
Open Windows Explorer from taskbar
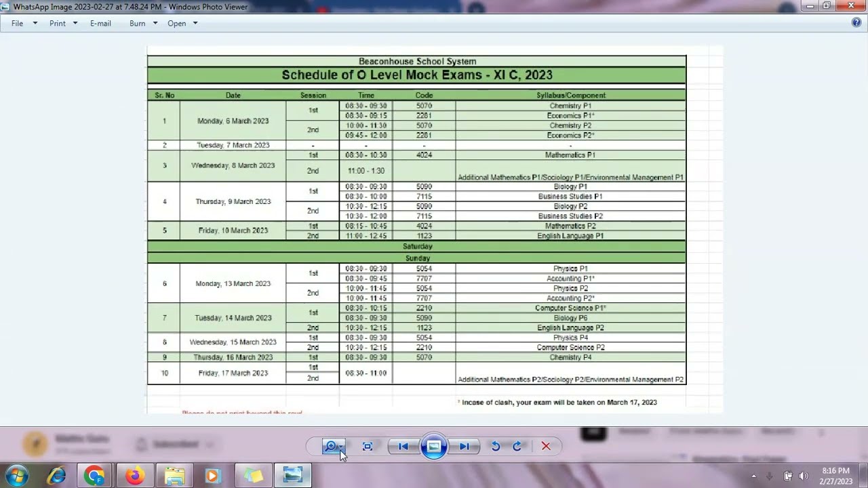click(x=174, y=476)
